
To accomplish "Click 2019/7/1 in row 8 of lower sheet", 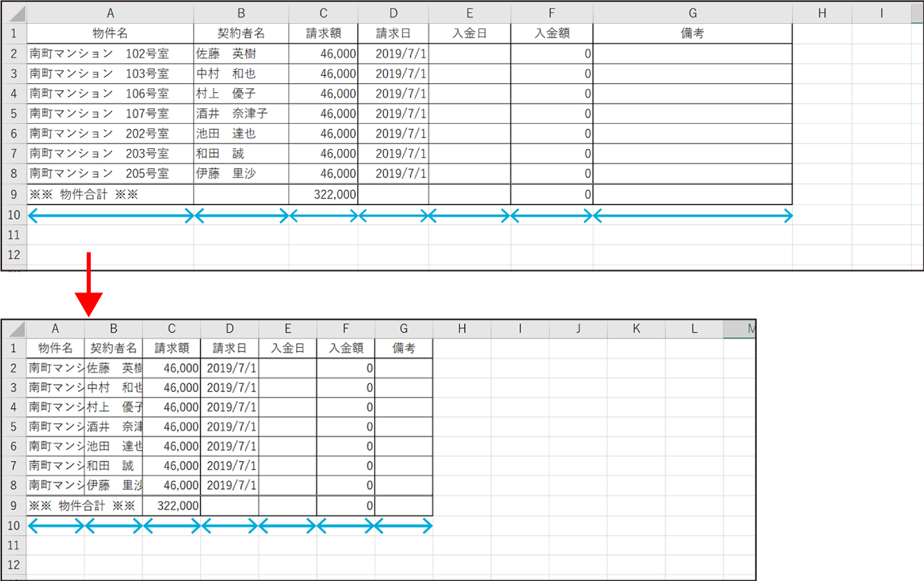I will click(x=230, y=486).
